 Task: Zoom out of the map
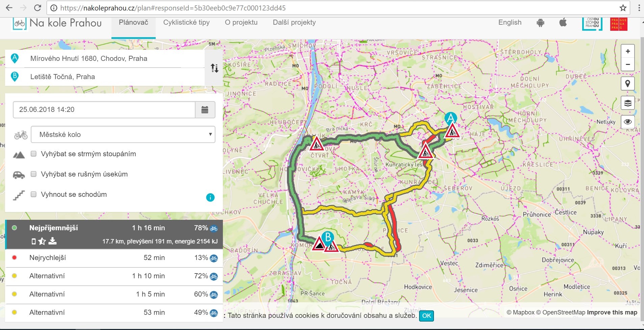click(627, 64)
